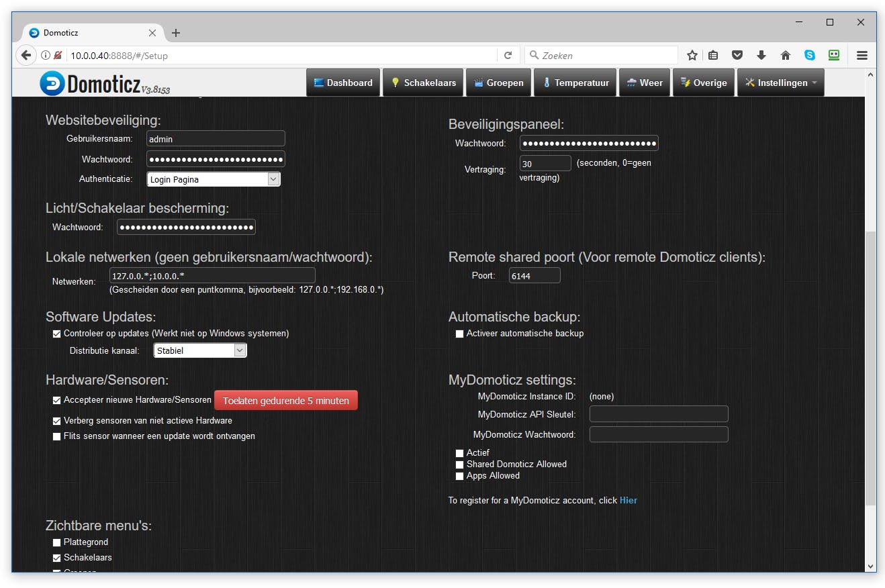This screenshot has height=588, width=885.
Task: Click Beveiligingspaneel Wachtwoord field
Action: [589, 143]
